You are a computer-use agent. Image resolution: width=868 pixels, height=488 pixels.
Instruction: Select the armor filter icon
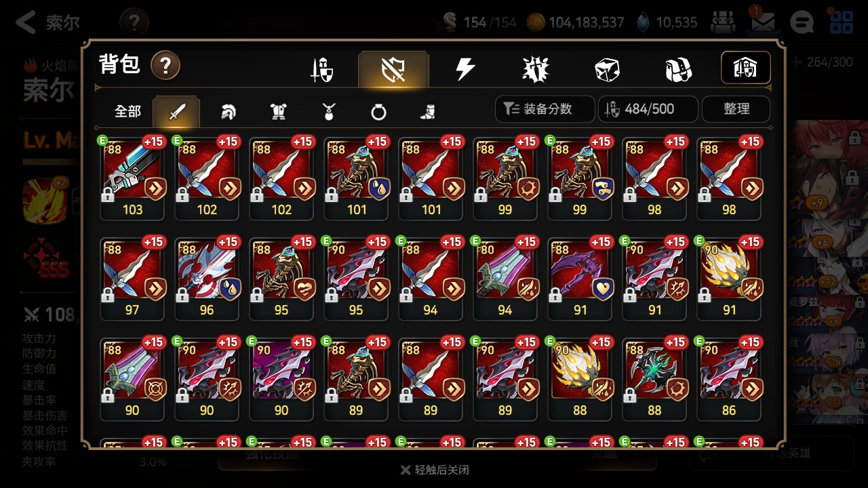pos(278,112)
